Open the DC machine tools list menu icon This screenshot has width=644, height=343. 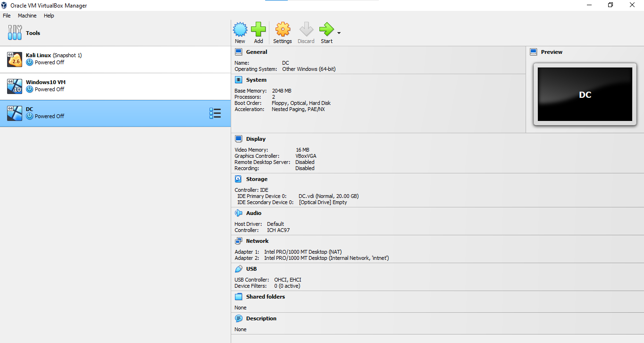point(215,113)
